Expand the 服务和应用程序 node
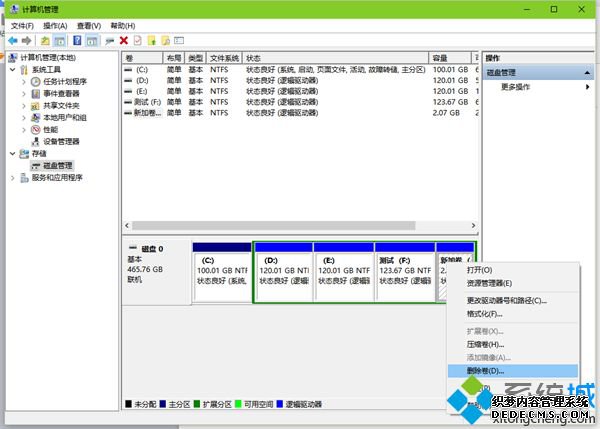 [13, 178]
